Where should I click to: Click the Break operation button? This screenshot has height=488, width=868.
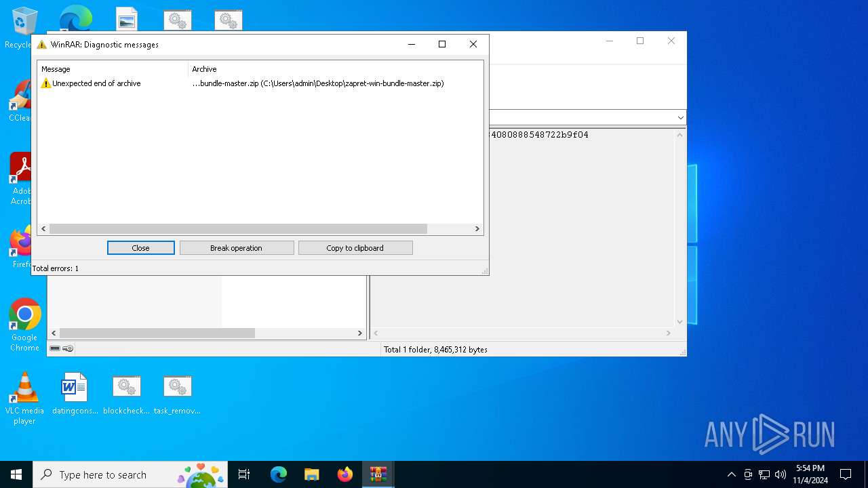coord(236,248)
